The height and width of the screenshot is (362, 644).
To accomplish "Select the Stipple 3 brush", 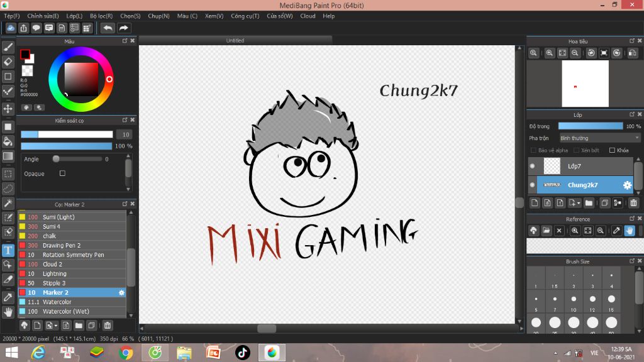I will pos(72,283).
